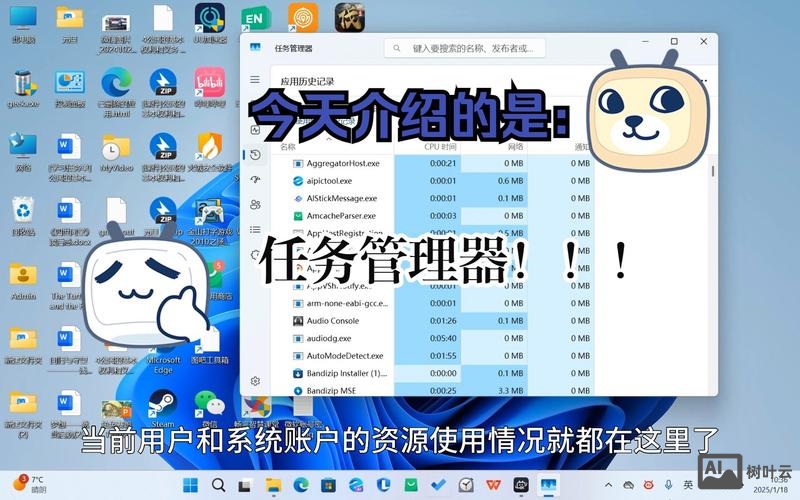Open Microsoft Store from the taskbar

point(329,485)
